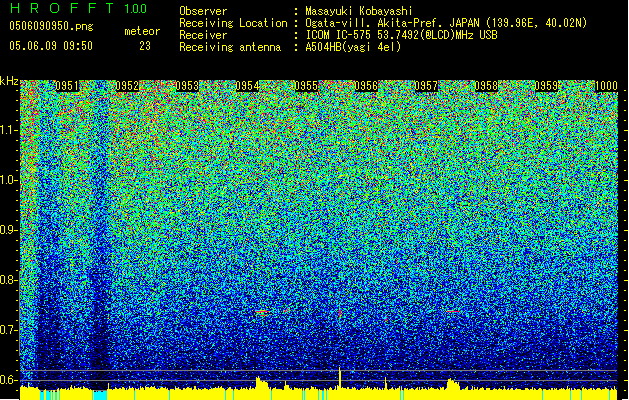Image resolution: width=629 pixels, height=400 pixels.
Task: Click the Observer field label
Action: pos(203,11)
